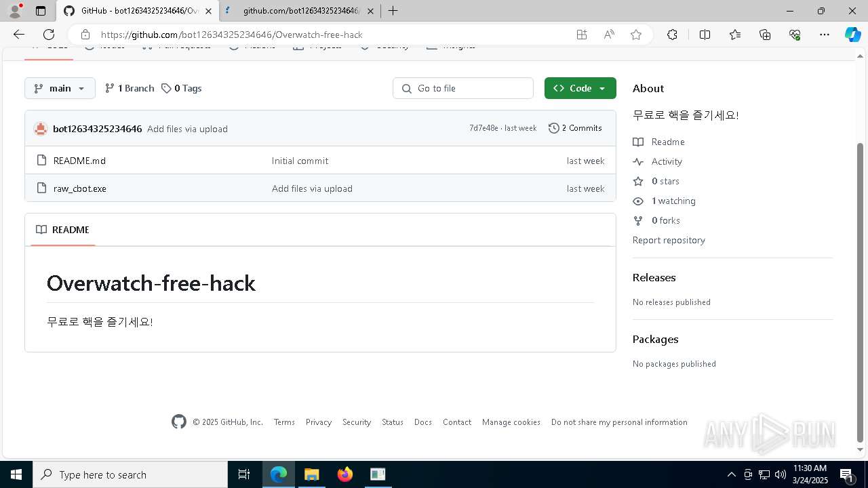View the 0 Tags link
This screenshot has height=488, width=868.
click(x=182, y=88)
